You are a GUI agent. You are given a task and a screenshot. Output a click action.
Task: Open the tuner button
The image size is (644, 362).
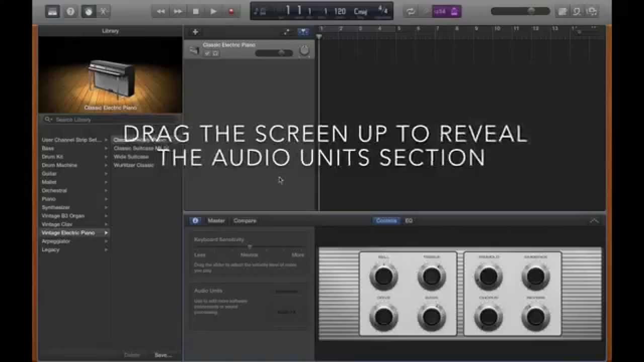click(426, 12)
